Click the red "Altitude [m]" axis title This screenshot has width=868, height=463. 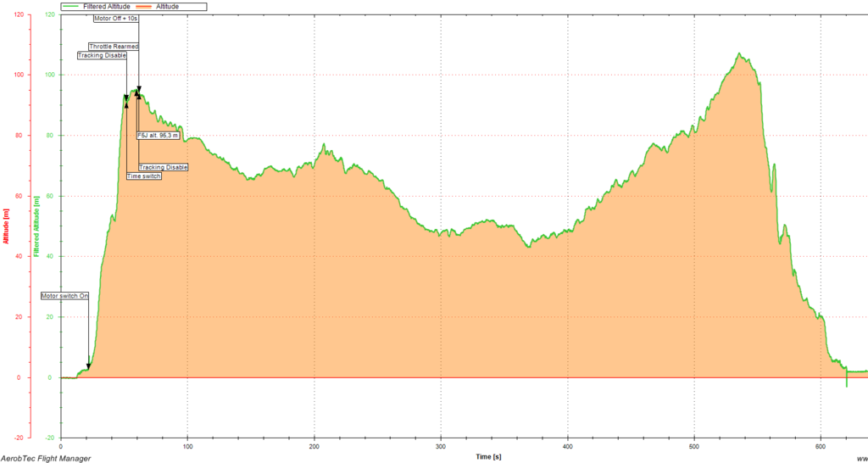pos(5,227)
